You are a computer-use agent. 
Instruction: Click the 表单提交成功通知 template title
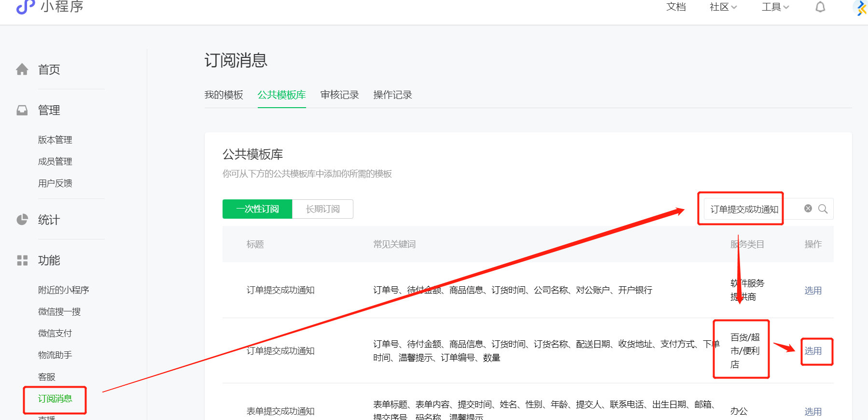280,411
